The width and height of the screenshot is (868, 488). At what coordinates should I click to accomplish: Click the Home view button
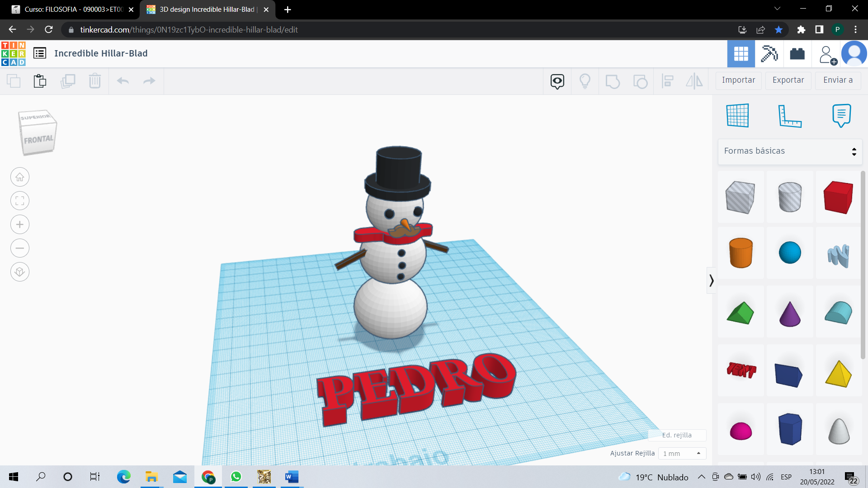20,177
